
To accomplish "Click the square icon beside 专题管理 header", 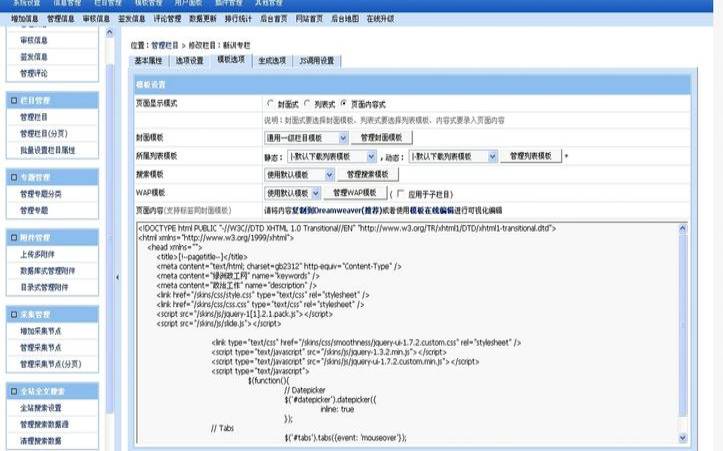I will pos(12,176).
